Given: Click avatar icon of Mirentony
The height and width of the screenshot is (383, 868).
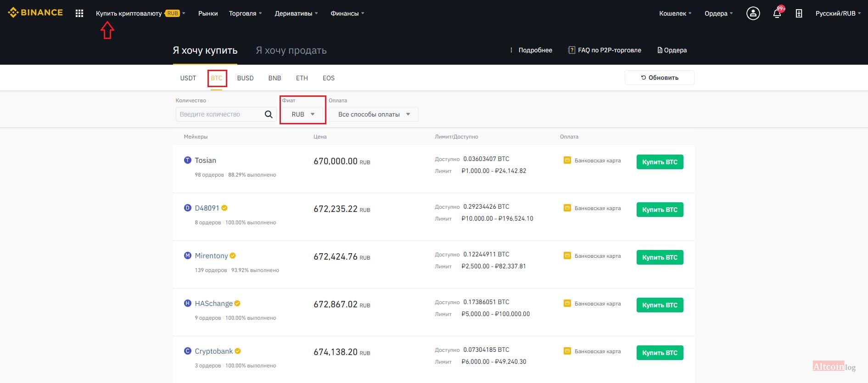Looking at the screenshot, I should point(187,255).
